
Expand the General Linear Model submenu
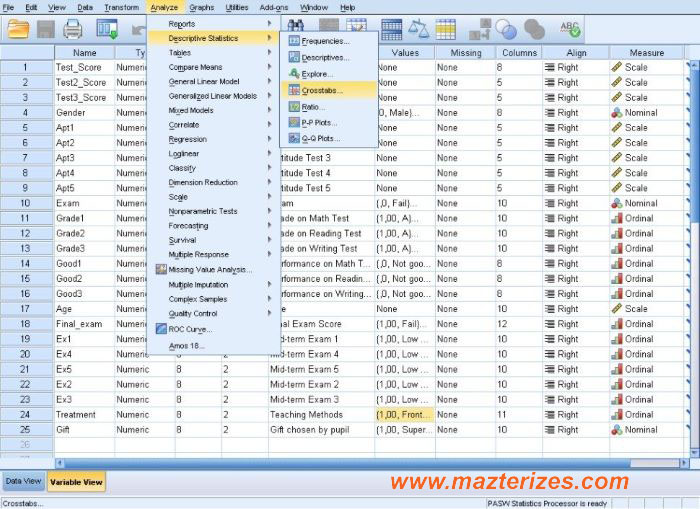point(213,82)
